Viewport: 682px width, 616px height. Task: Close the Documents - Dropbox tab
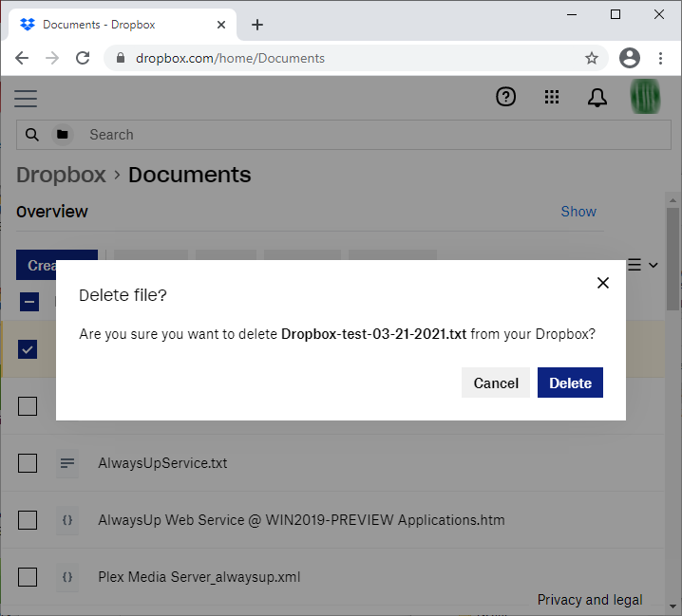221,25
